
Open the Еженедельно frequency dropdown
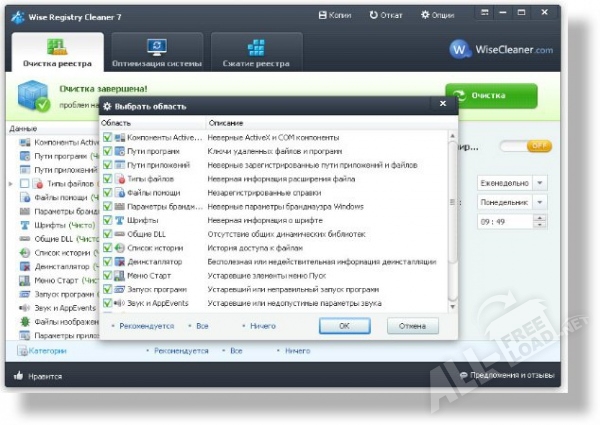coord(540,183)
